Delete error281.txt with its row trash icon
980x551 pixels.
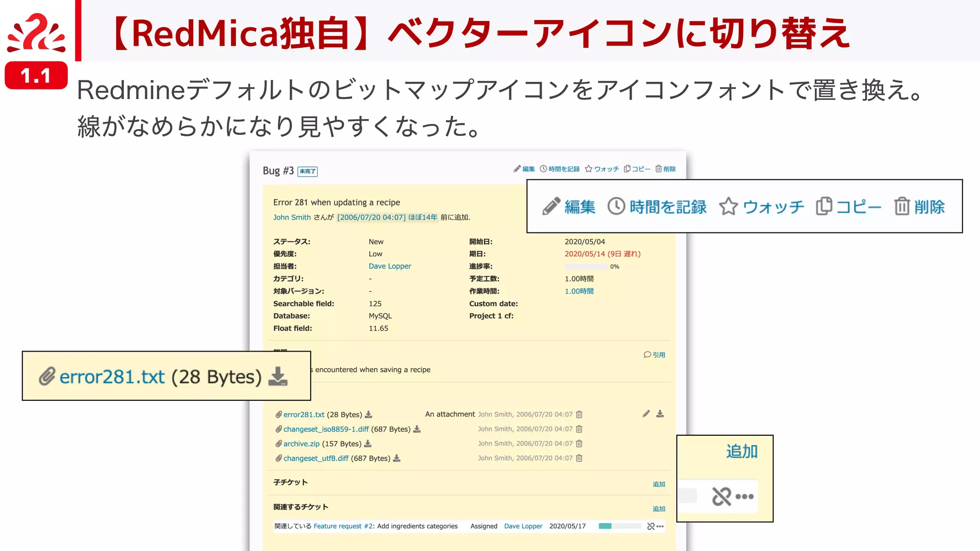579,414
